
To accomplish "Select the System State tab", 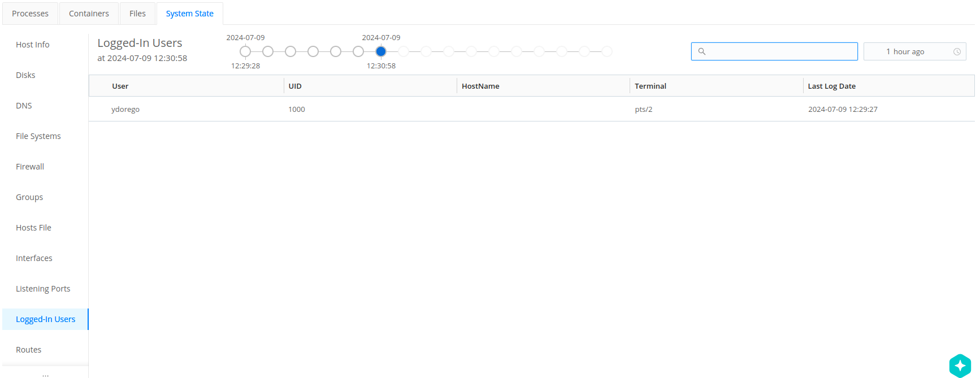I will click(x=190, y=14).
